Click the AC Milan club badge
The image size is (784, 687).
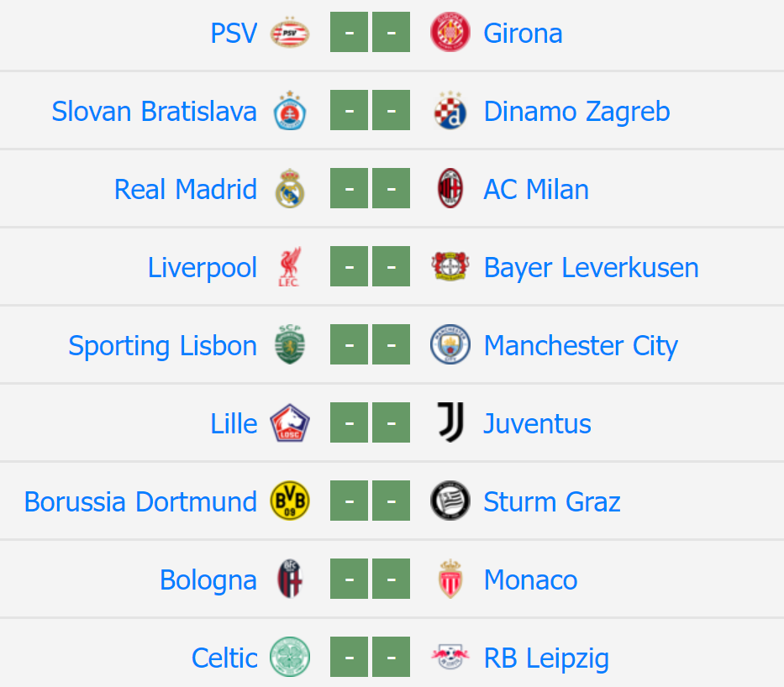coord(450,190)
